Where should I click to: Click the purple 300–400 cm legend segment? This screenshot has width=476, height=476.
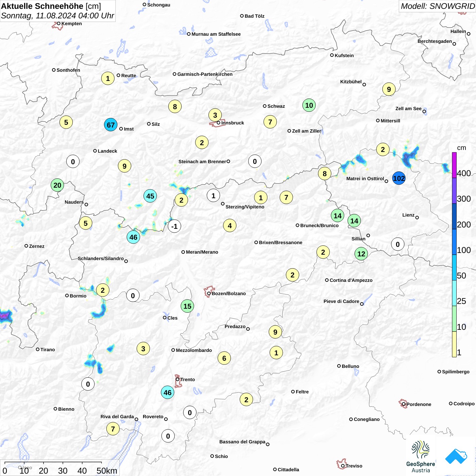(x=454, y=191)
